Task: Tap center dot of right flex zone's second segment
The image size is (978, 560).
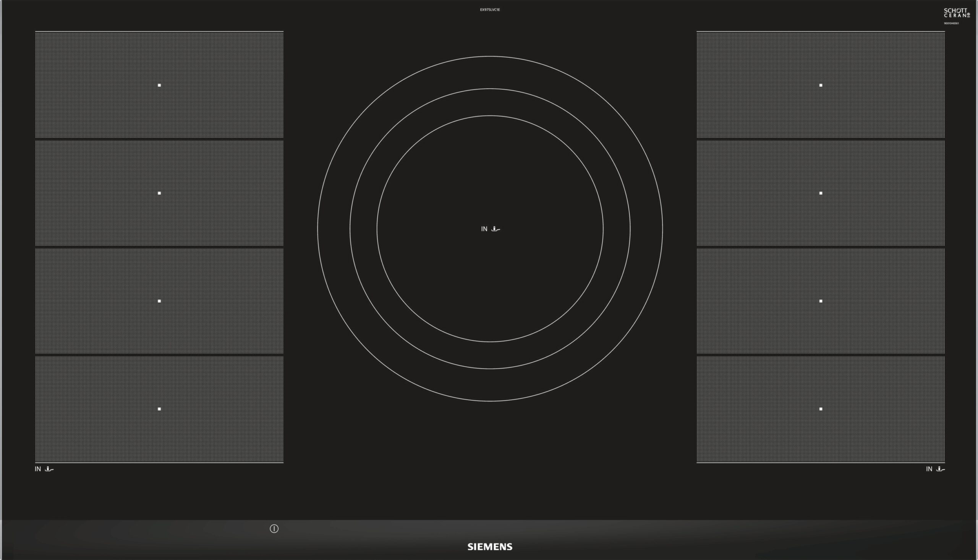Action: [821, 193]
